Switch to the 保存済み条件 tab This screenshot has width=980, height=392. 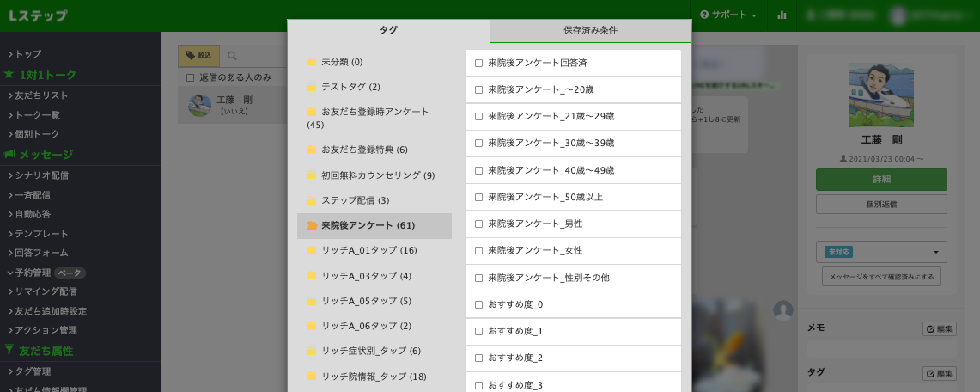tap(590, 30)
